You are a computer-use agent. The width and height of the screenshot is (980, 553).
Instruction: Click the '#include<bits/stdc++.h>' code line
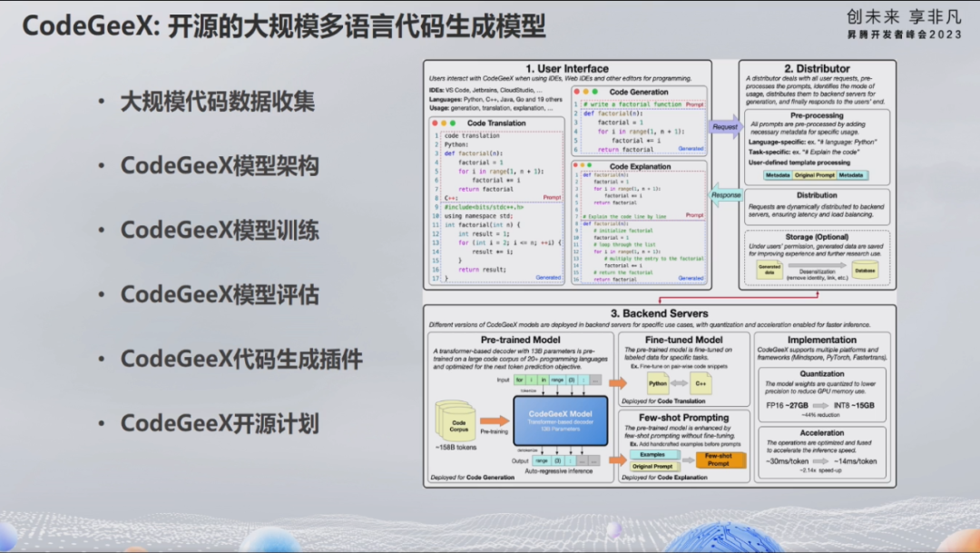484,206
